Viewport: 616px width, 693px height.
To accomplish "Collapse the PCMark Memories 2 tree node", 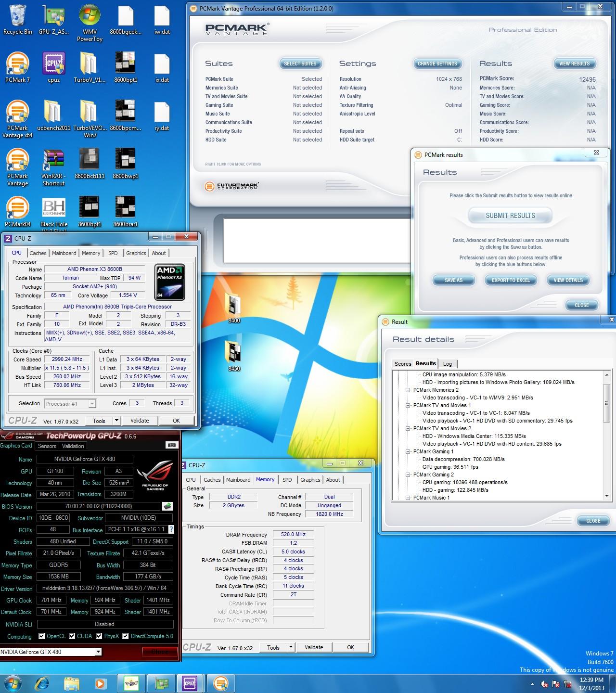I will (408, 390).
